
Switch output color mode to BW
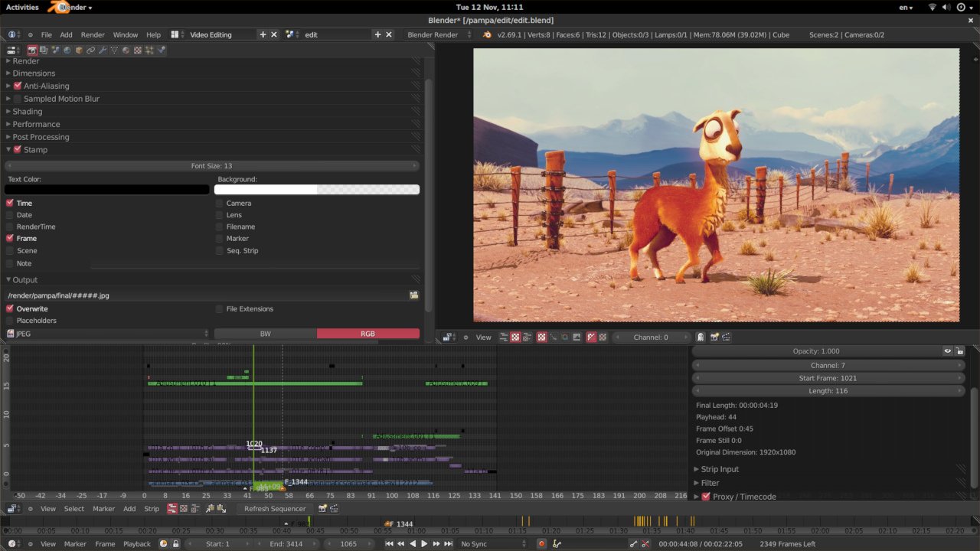[x=266, y=333]
